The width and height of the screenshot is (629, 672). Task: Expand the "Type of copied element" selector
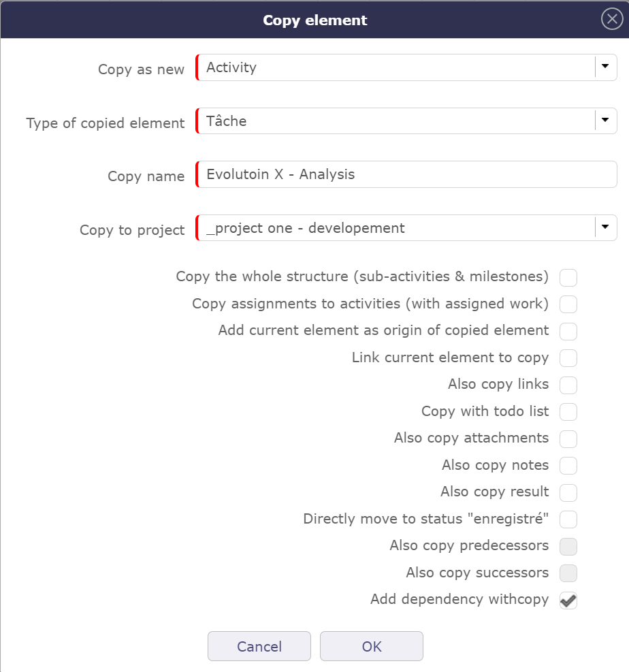(x=604, y=121)
